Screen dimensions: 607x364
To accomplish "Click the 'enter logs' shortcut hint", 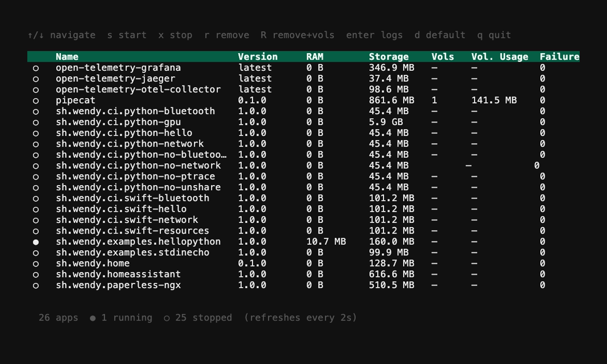I will [374, 35].
